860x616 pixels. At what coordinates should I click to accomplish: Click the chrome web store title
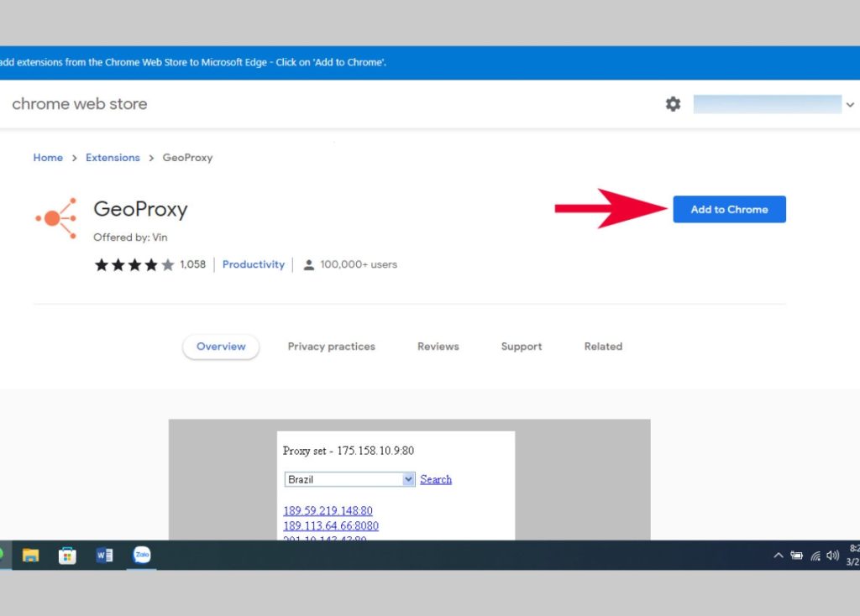[x=80, y=104]
